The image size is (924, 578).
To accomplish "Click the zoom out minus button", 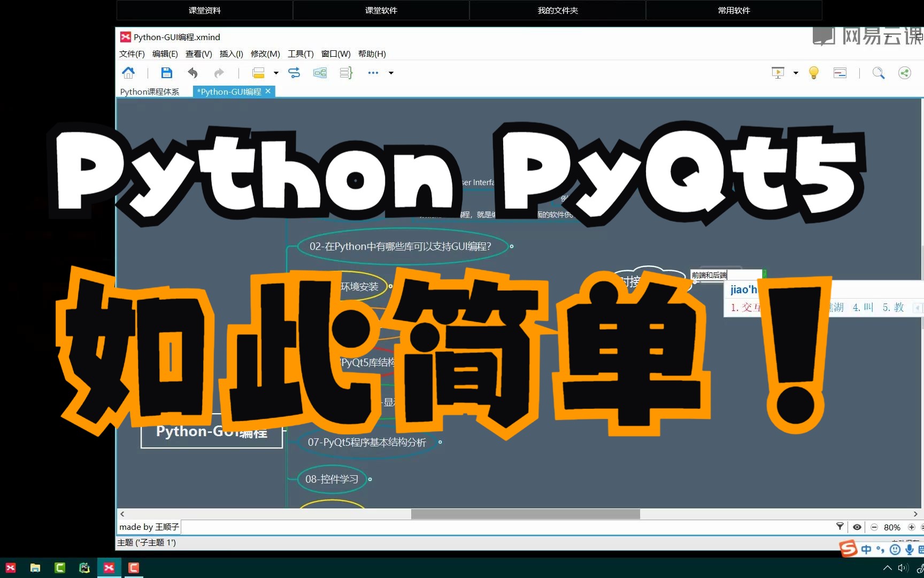I will [874, 527].
